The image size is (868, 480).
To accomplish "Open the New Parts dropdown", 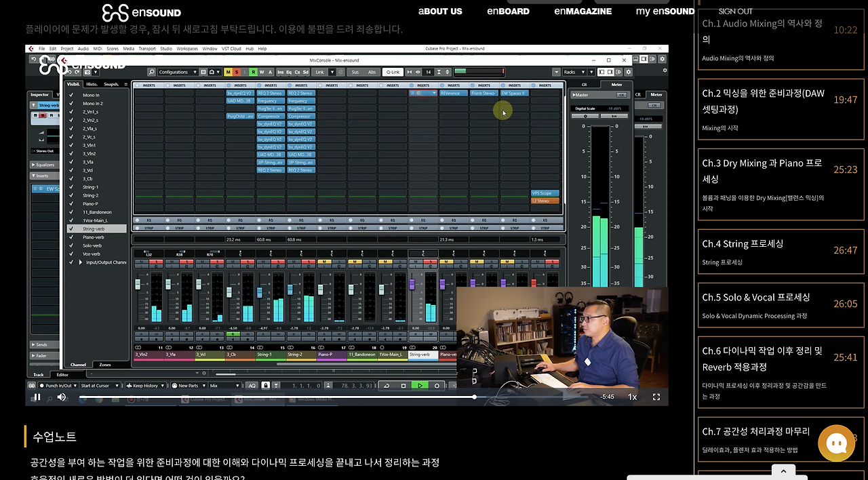I will point(189,386).
